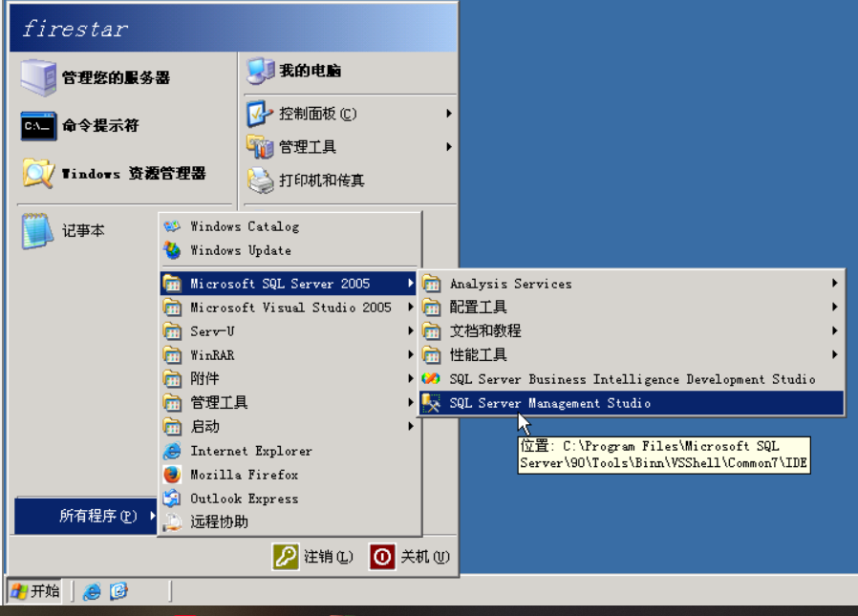
Task: Click the Windows 资源管理器 icon
Action: [38, 174]
